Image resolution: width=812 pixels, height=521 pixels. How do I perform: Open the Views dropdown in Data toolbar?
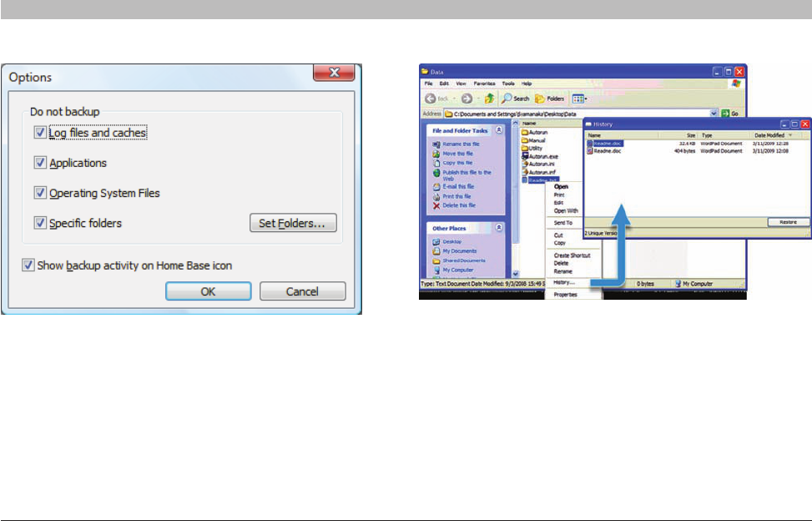coord(579,99)
